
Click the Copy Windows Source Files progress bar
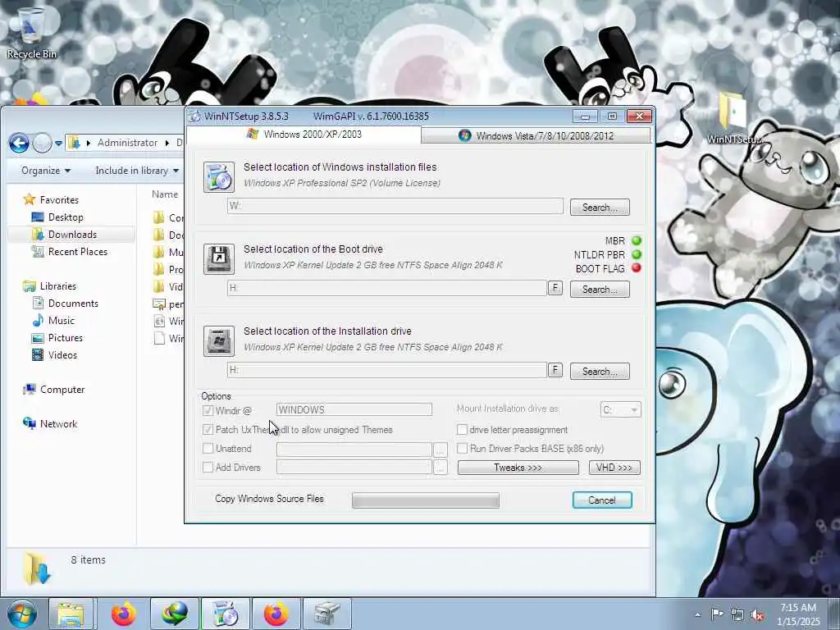(x=426, y=500)
